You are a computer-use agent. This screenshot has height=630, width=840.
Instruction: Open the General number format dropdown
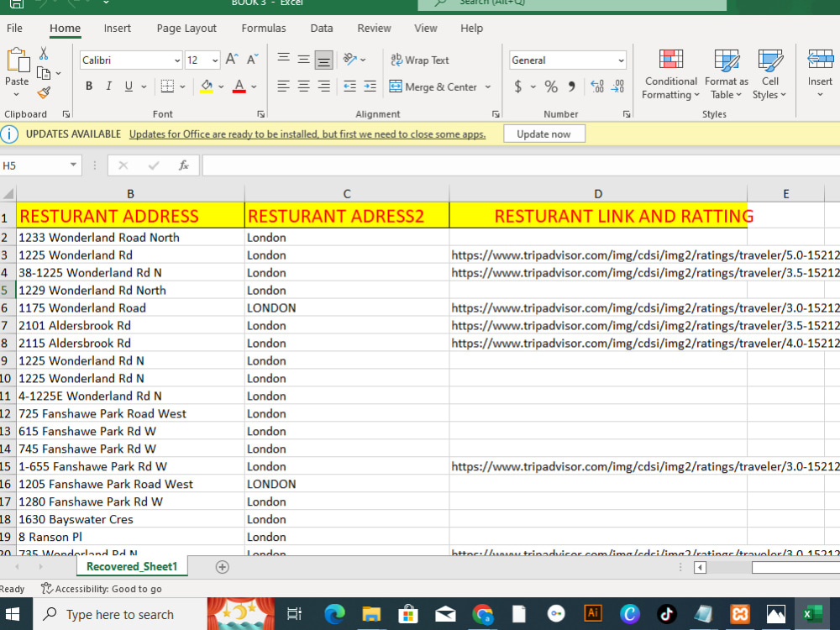621,60
